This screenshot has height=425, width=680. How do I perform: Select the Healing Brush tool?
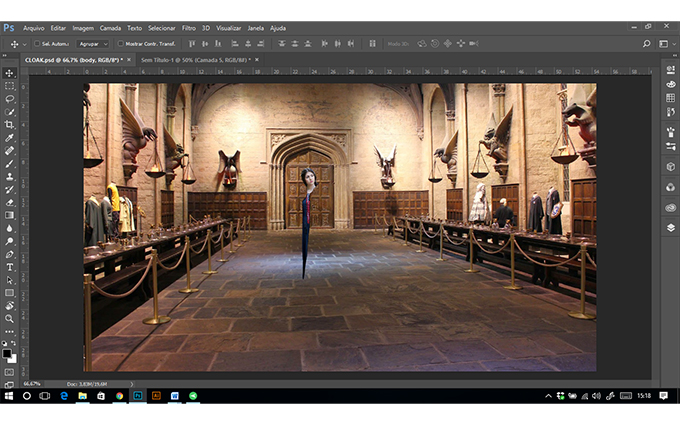pos(9,150)
